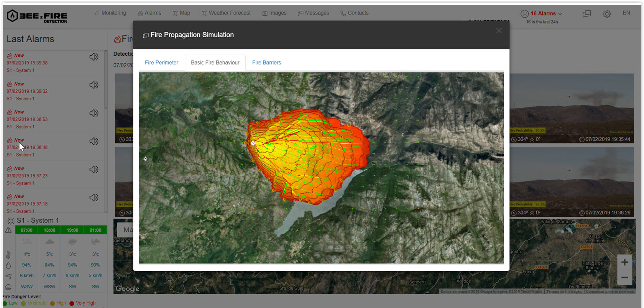Viewport: 644px width, 308px height.
Task: Click the thermometer temperature row icon
Action: (8, 254)
